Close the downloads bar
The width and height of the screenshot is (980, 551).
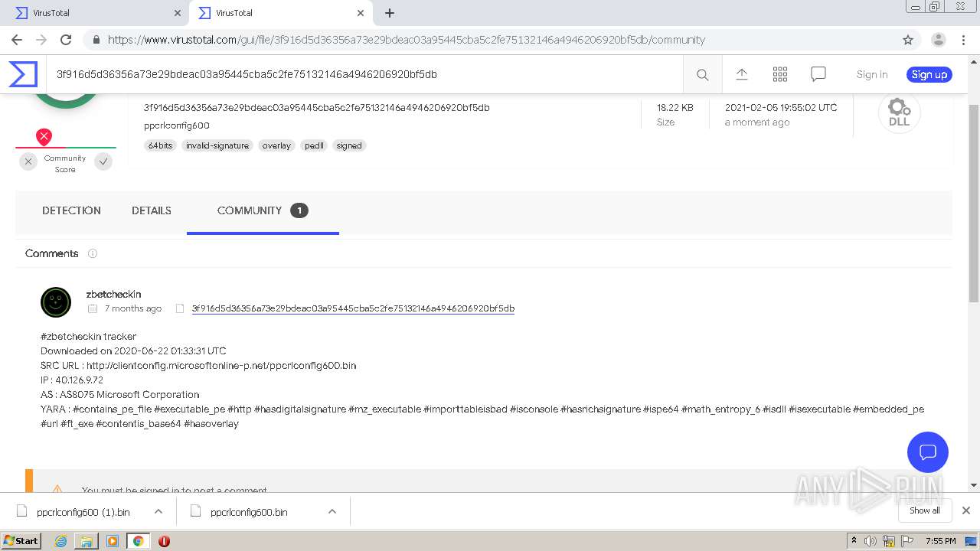coord(966,510)
